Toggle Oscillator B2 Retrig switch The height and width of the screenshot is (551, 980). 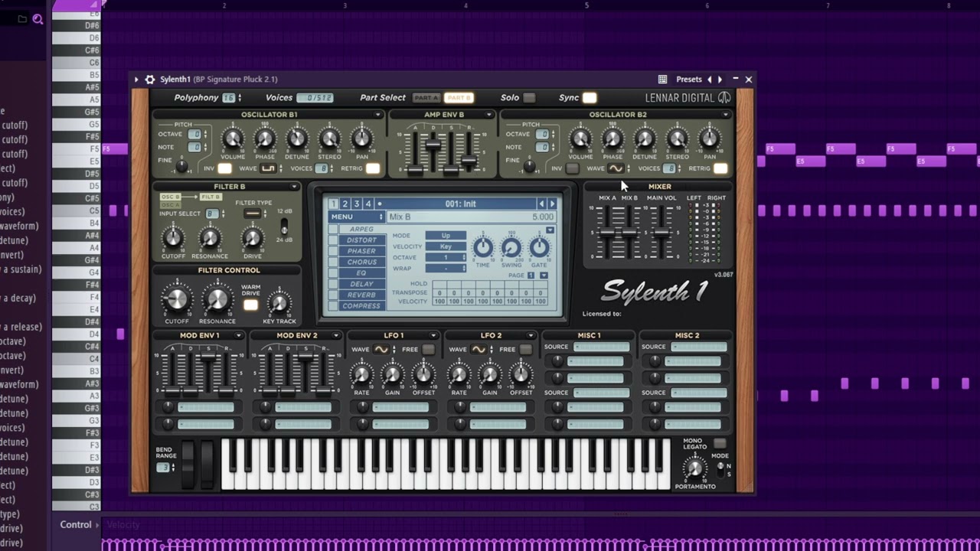pyautogui.click(x=720, y=168)
